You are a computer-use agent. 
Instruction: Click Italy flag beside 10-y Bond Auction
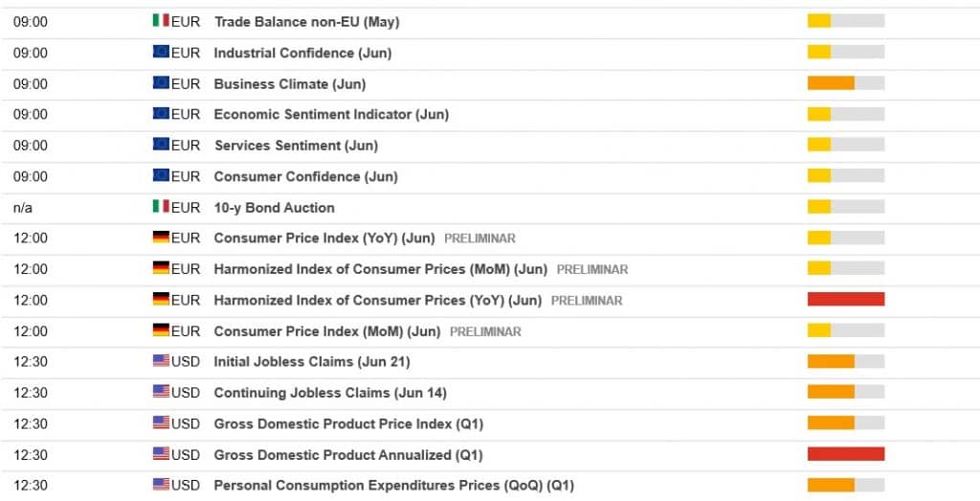(x=161, y=207)
